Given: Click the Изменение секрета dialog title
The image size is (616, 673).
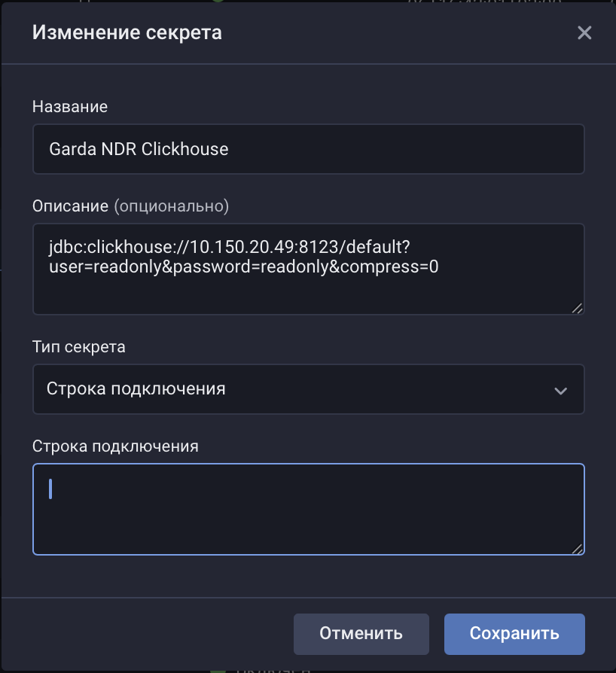Looking at the screenshot, I should (x=127, y=32).
